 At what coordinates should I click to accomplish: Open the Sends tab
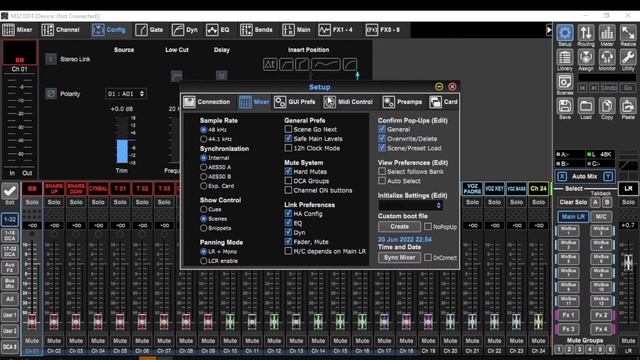click(256, 30)
